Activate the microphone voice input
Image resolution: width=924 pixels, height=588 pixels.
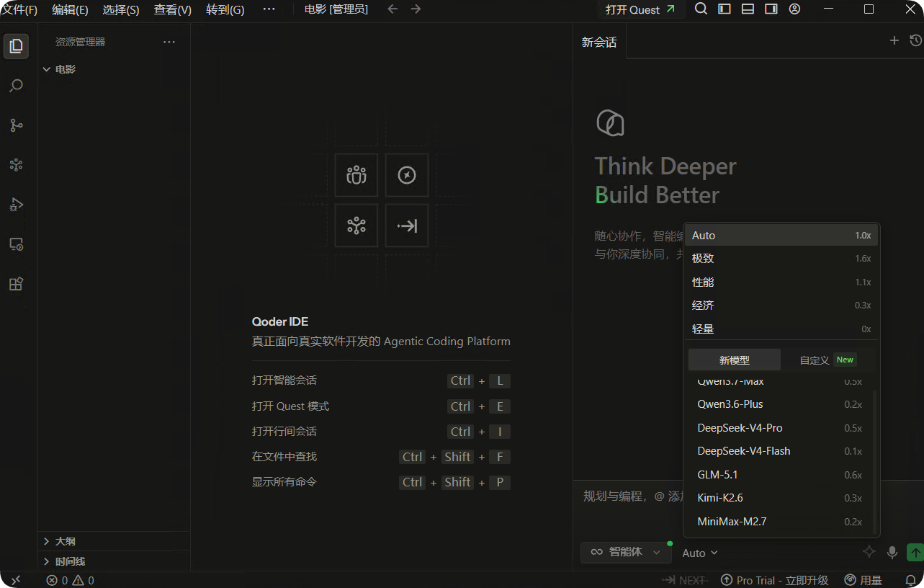tap(892, 552)
